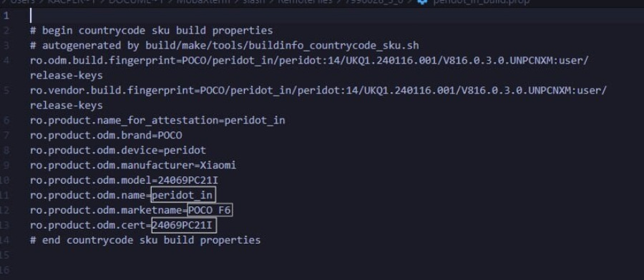Click the Xiaomi manufacturer value

(x=218, y=165)
